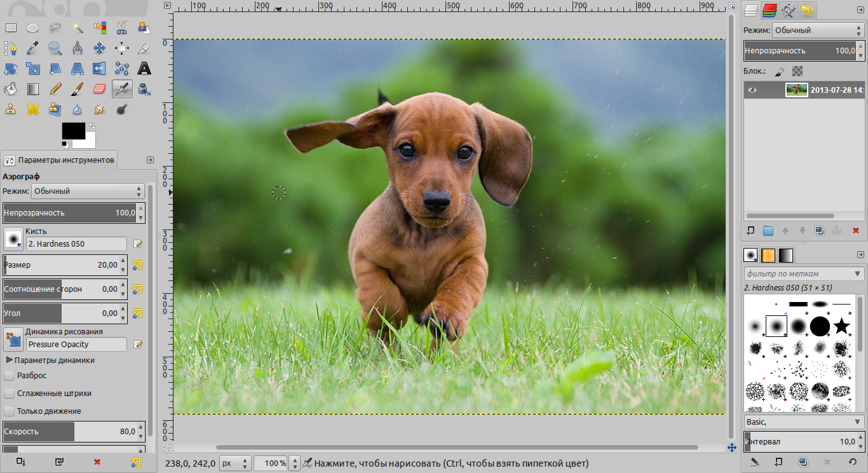Image resolution: width=868 pixels, height=473 pixels.
Task: Open layers panel Режим dropdown
Action: 818,30
